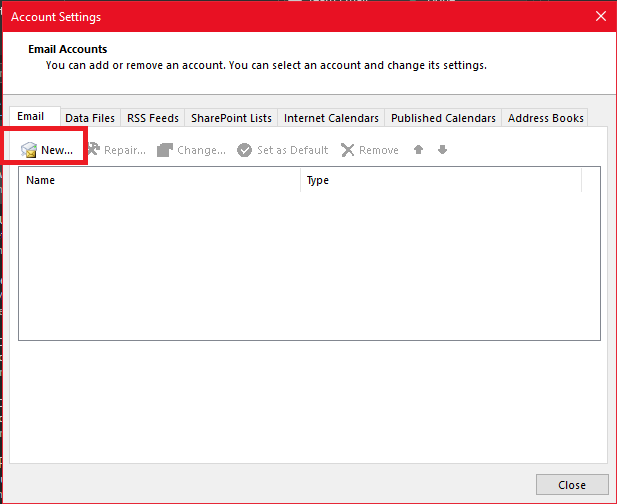Select the RSS Feeds tab

pos(153,118)
